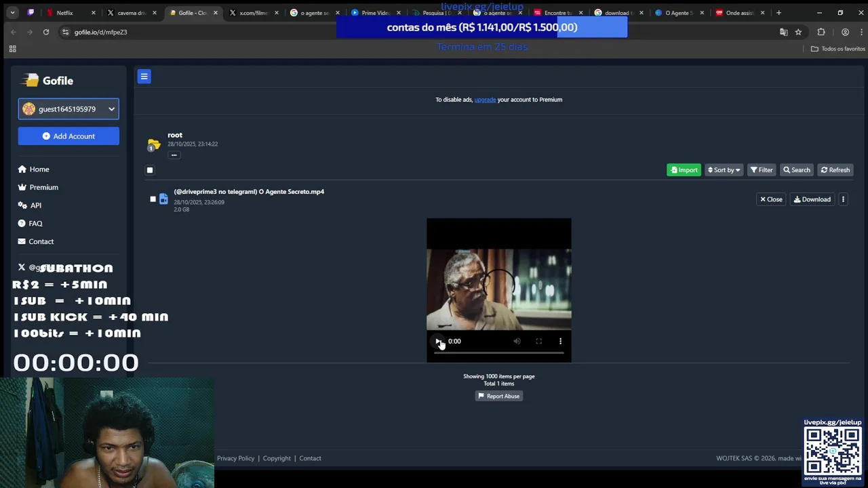Open the browser profile avatar
The image size is (868, 488).
(x=845, y=32)
